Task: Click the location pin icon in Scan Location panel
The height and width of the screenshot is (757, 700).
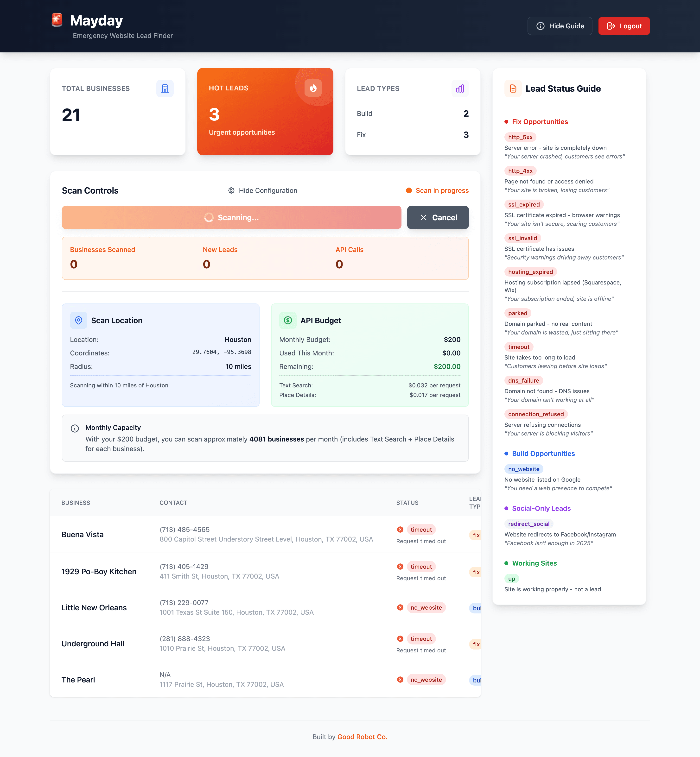Action: click(78, 320)
